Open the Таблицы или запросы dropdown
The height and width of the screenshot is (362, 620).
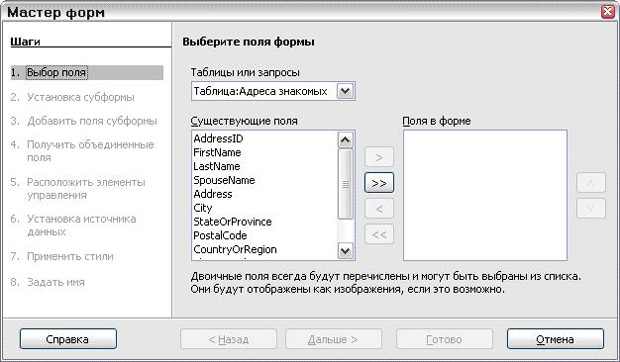point(345,91)
